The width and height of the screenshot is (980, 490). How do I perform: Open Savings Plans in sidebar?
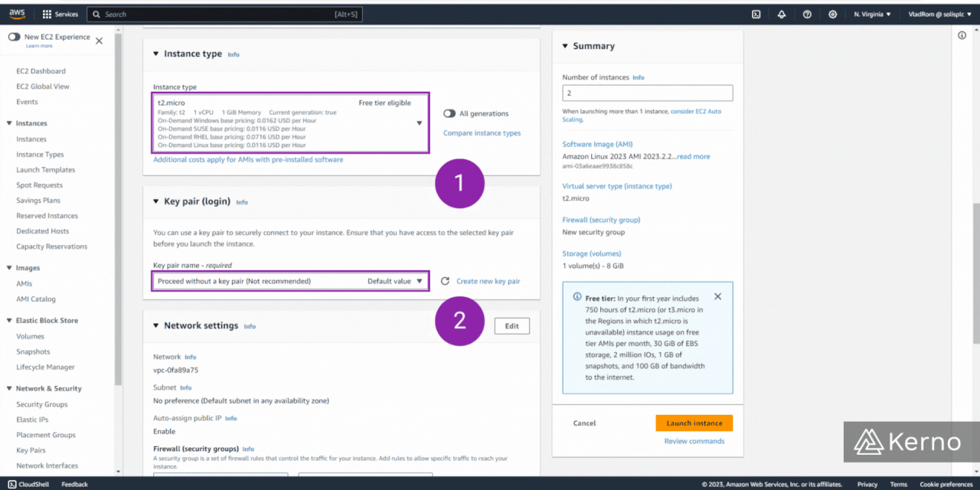pyautogui.click(x=38, y=201)
